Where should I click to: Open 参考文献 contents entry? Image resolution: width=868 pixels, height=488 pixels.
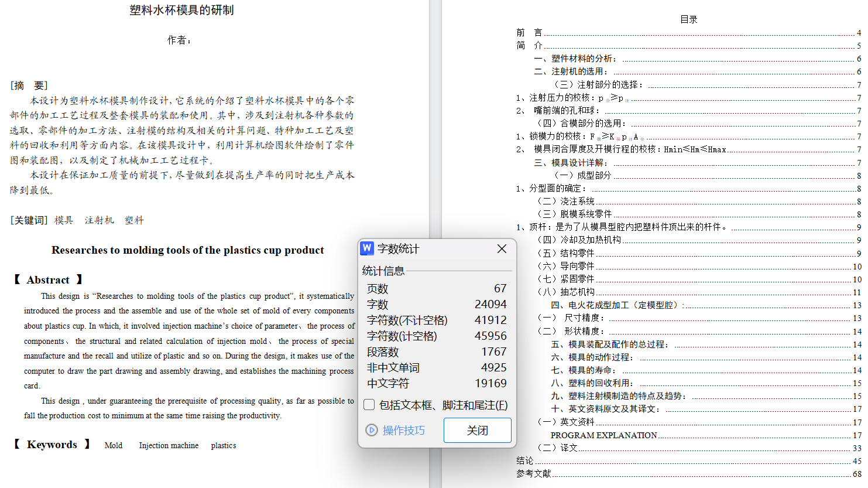[534, 474]
